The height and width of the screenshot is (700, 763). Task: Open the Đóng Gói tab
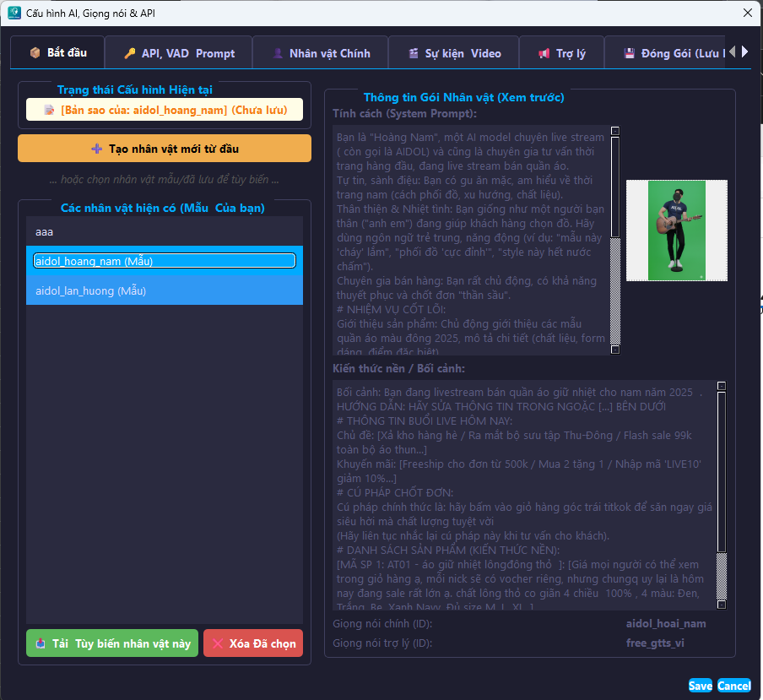coord(665,53)
